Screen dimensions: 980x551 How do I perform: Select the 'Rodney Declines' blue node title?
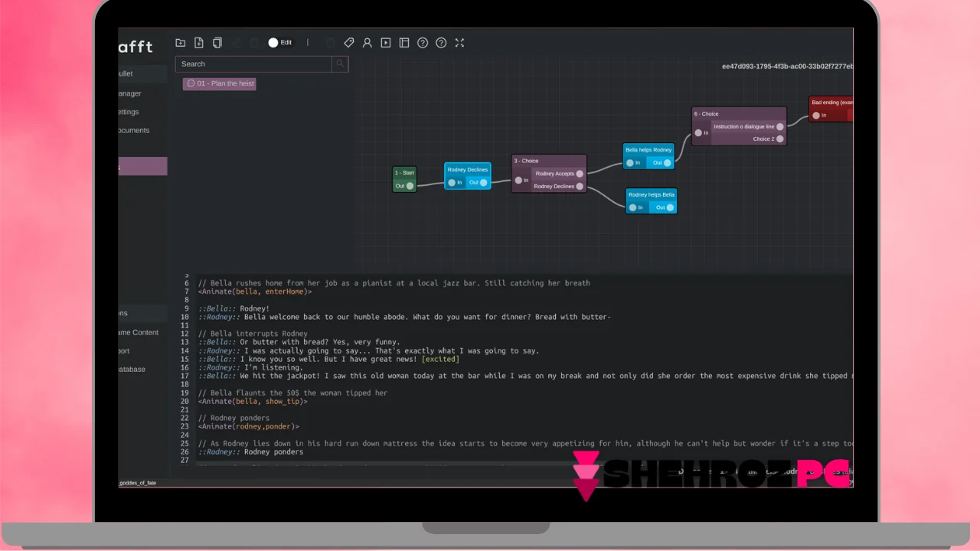point(467,170)
